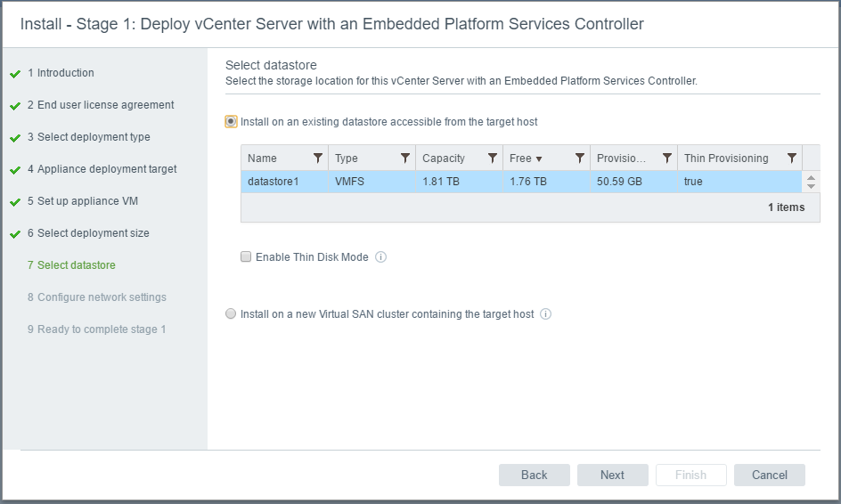
Task: Select install on existing datastore radio
Action: point(231,122)
